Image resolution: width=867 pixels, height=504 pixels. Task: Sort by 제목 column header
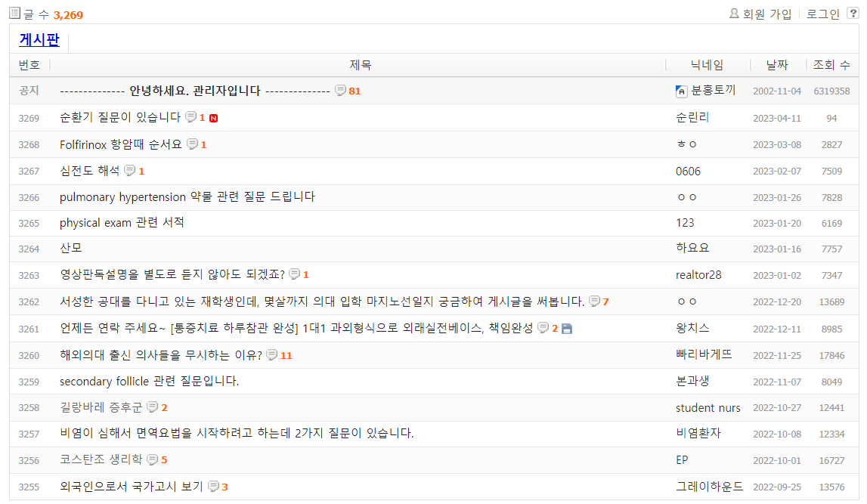pyautogui.click(x=360, y=65)
